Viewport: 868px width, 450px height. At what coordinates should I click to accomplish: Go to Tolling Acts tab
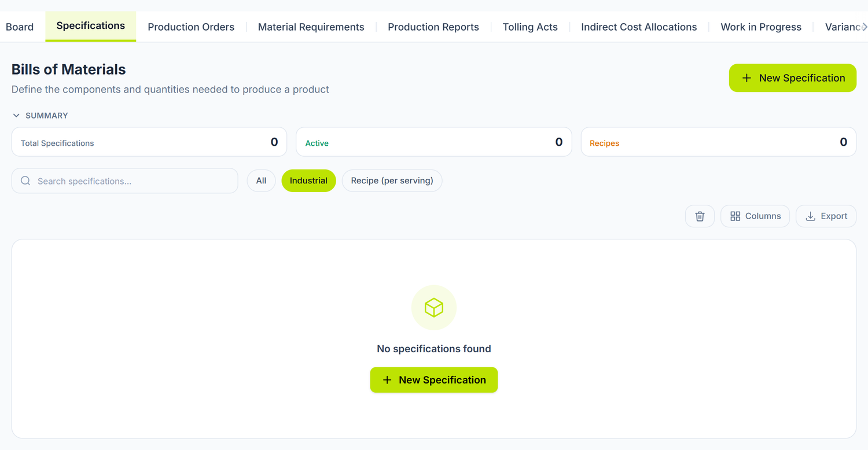point(530,27)
